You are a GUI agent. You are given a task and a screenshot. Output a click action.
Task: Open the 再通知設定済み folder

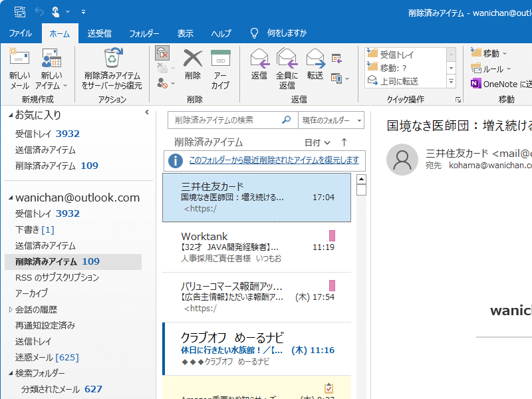(x=45, y=325)
